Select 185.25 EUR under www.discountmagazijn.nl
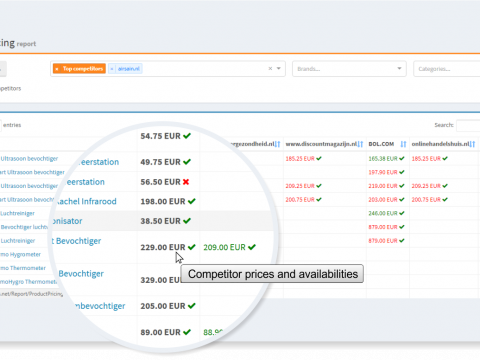Image resolution: width=480 pixels, height=360 pixels. click(x=300, y=158)
